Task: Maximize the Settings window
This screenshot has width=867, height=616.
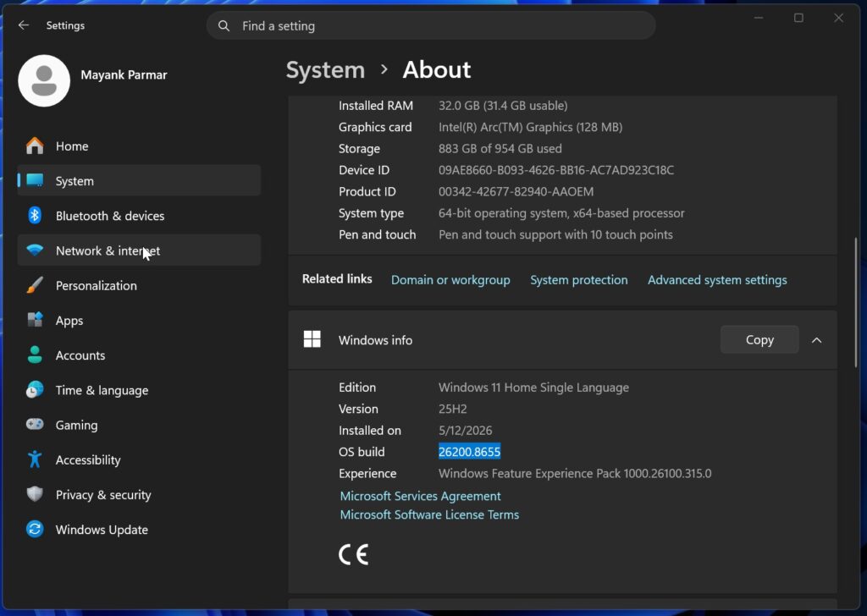Action: pyautogui.click(x=798, y=19)
